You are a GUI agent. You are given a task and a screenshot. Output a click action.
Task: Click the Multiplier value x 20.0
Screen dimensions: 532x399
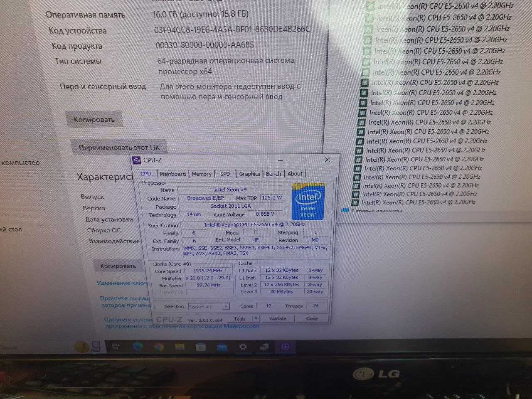pos(208,278)
